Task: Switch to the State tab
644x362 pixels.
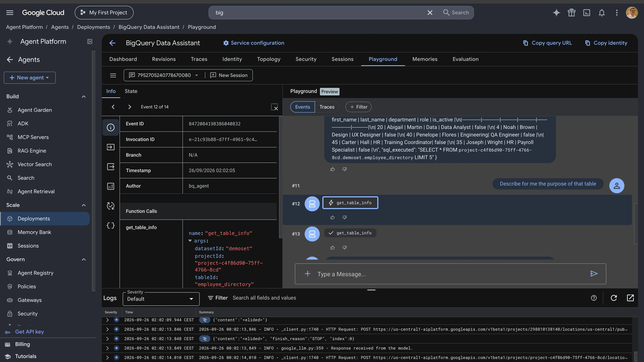Action: pyautogui.click(x=131, y=91)
